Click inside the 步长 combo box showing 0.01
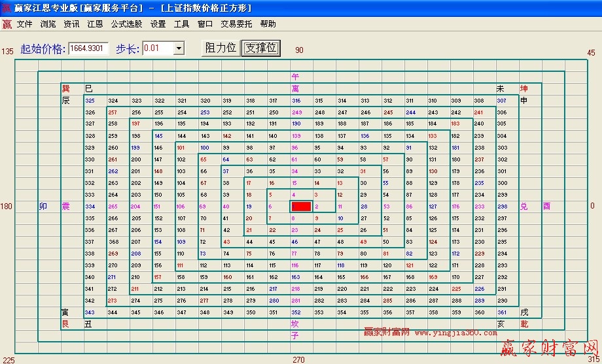 (157, 48)
